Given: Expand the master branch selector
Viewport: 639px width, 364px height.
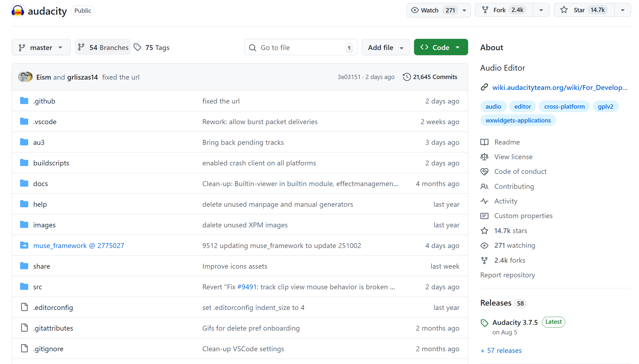Looking at the screenshot, I should 41,47.
